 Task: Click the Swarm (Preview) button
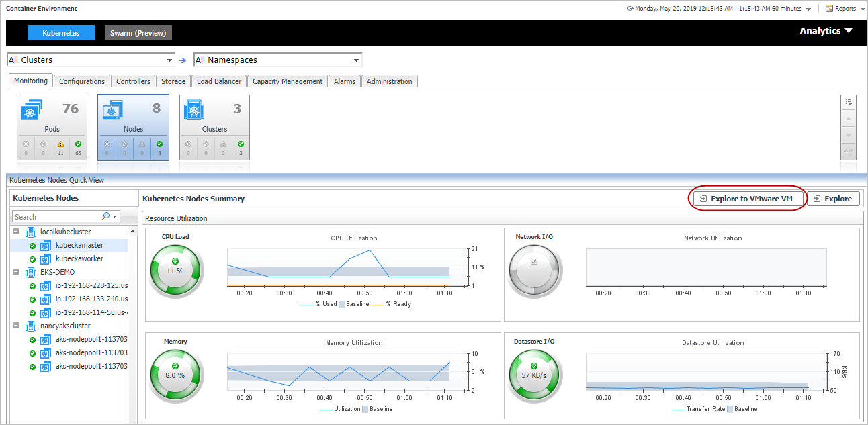[x=138, y=33]
